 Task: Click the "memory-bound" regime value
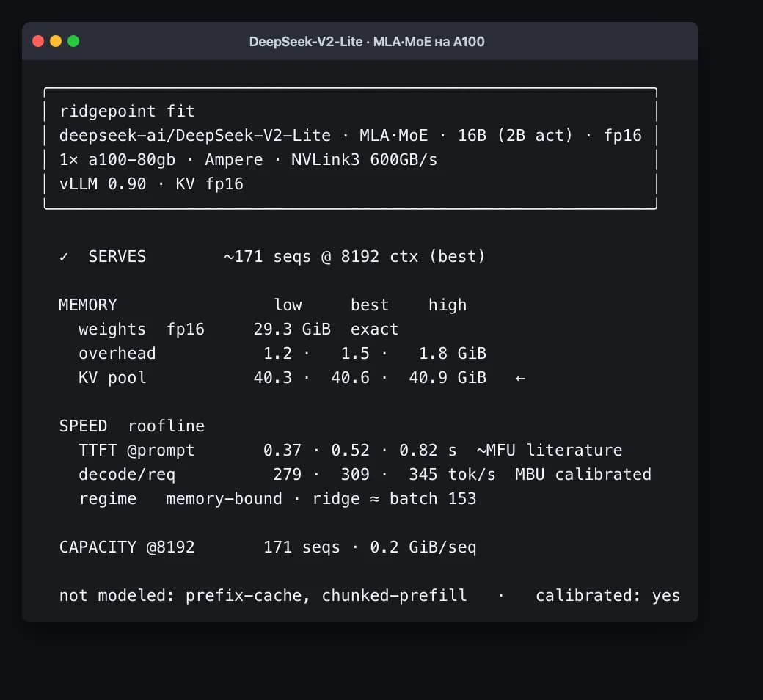(224, 499)
